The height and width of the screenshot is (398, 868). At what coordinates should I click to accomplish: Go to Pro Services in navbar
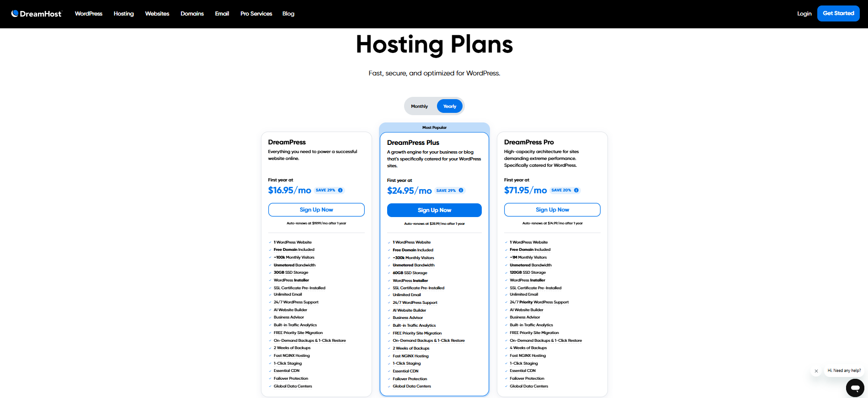256,14
